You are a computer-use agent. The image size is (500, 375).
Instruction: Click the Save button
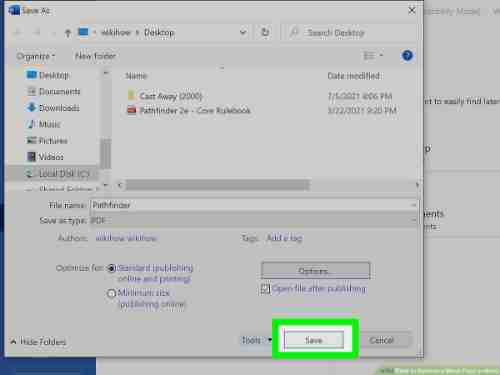[x=314, y=340]
